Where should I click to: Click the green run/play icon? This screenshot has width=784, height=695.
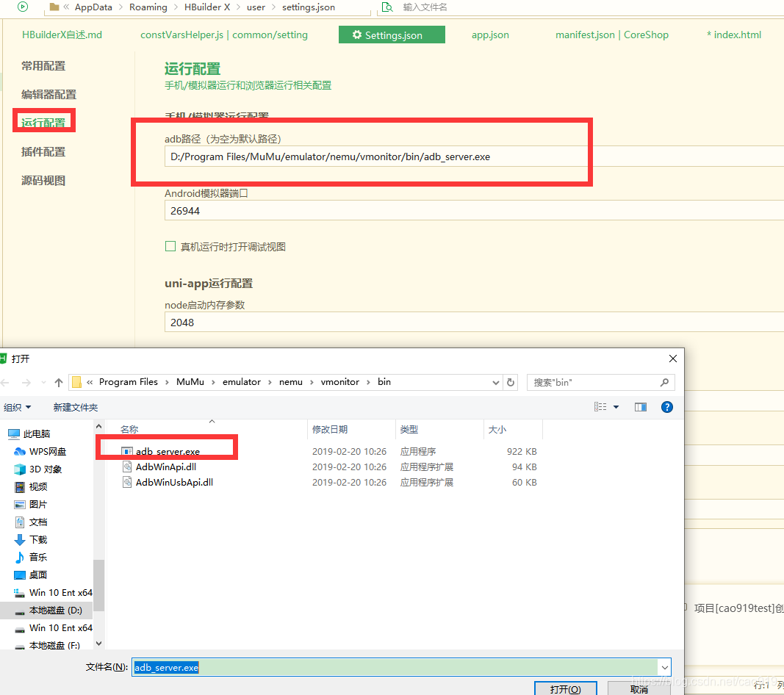click(x=23, y=7)
